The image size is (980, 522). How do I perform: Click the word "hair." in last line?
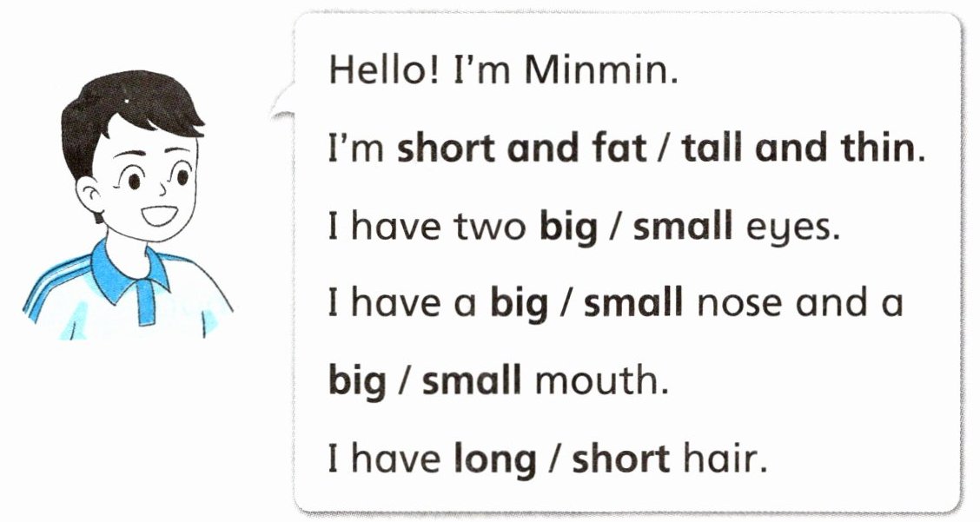coord(725,458)
